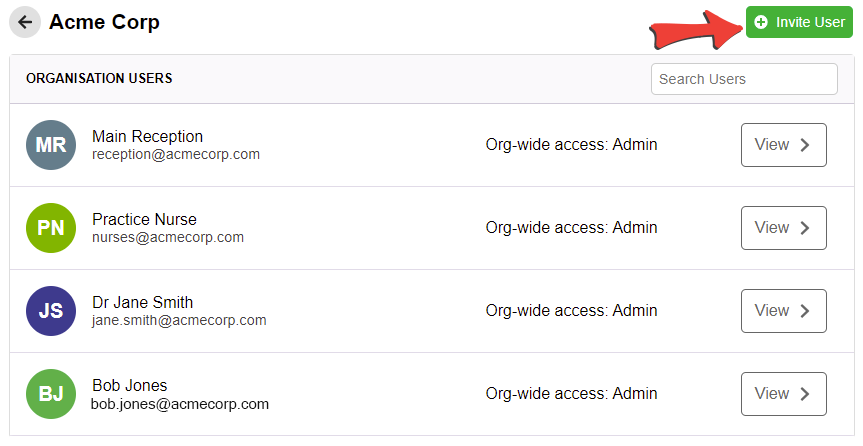Click the back arrow beside Acme Corp
This screenshot has height=446, width=863.
[x=25, y=22]
